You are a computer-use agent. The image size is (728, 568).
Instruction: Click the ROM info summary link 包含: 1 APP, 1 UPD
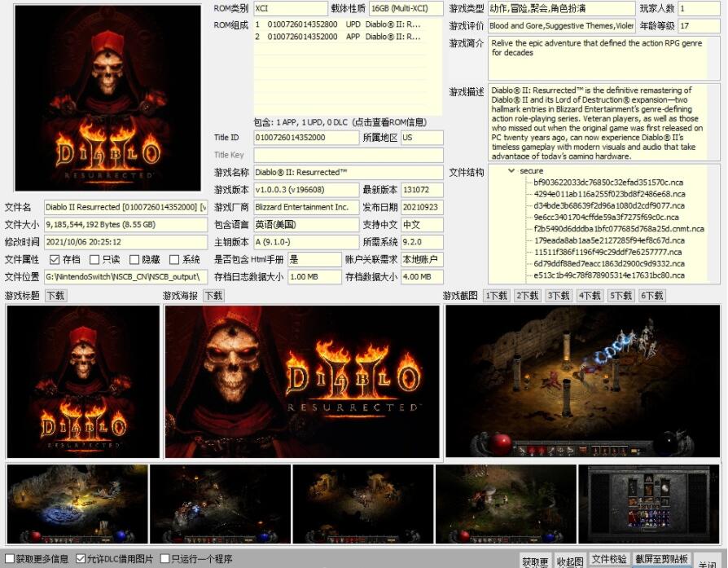click(340, 122)
